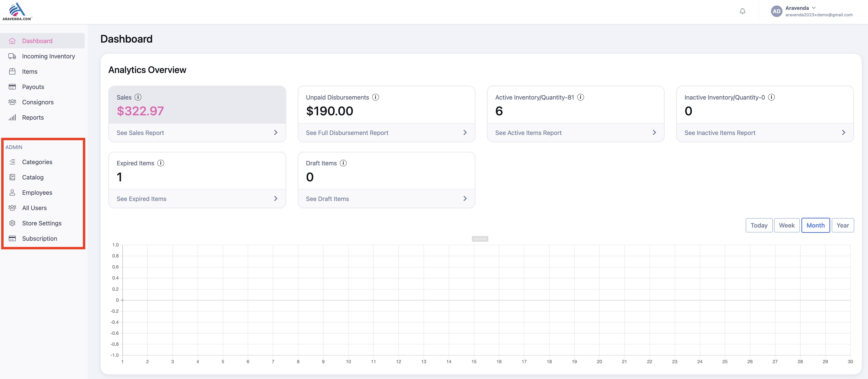Switch chart range to Week
The image size is (868, 379).
coord(787,226)
